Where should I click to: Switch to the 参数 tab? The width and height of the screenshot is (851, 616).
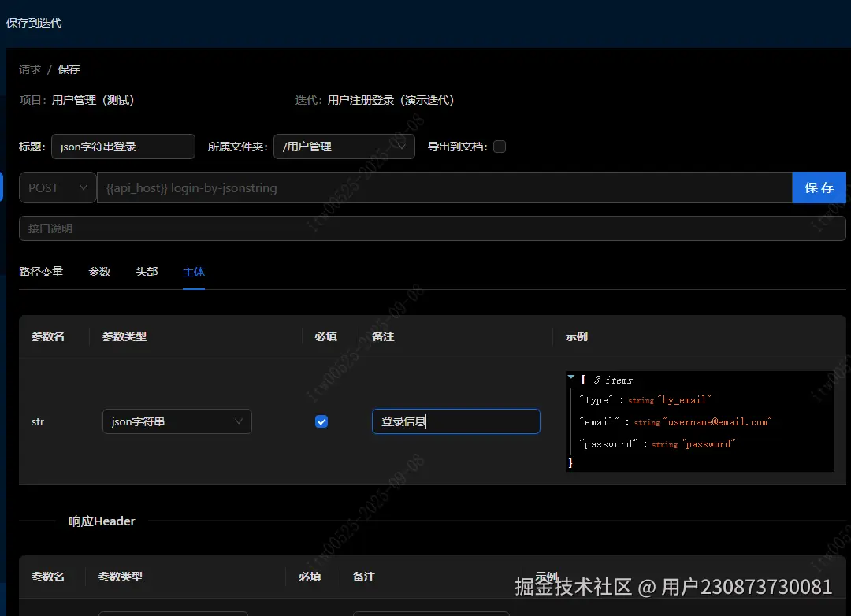99,272
